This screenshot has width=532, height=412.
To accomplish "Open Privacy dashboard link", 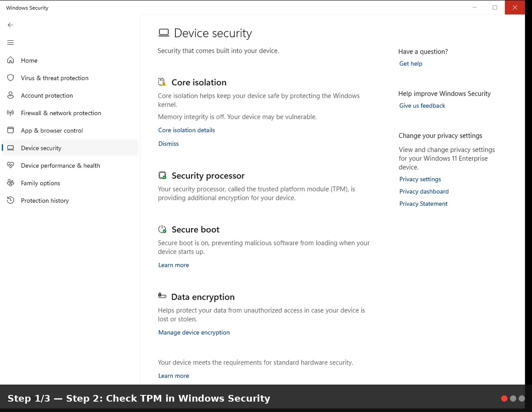I will coord(424,192).
